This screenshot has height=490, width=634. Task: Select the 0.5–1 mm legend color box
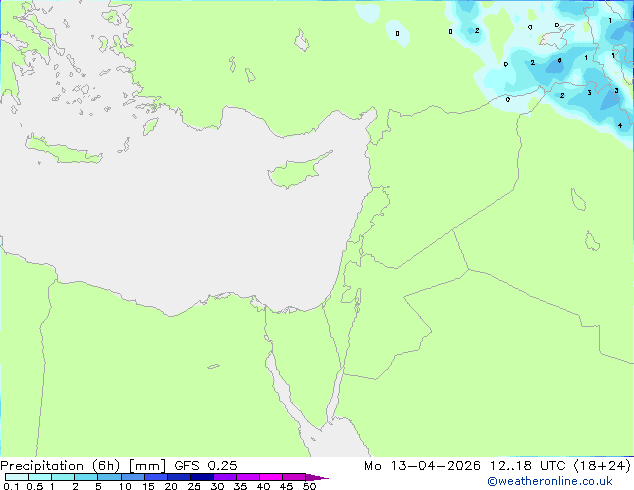pyautogui.click(x=40, y=477)
